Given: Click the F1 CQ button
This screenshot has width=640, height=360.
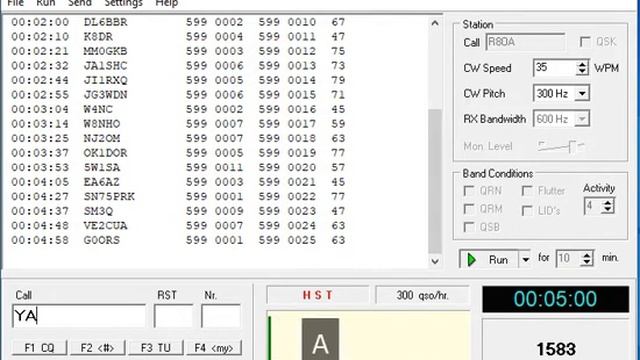Looking at the screenshot, I should [x=39, y=348].
